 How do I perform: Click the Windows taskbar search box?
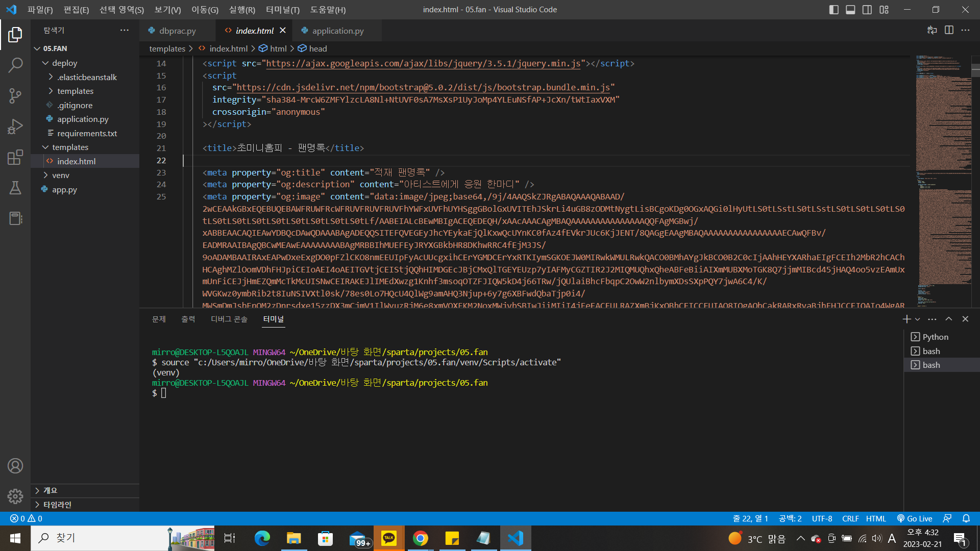[122, 538]
